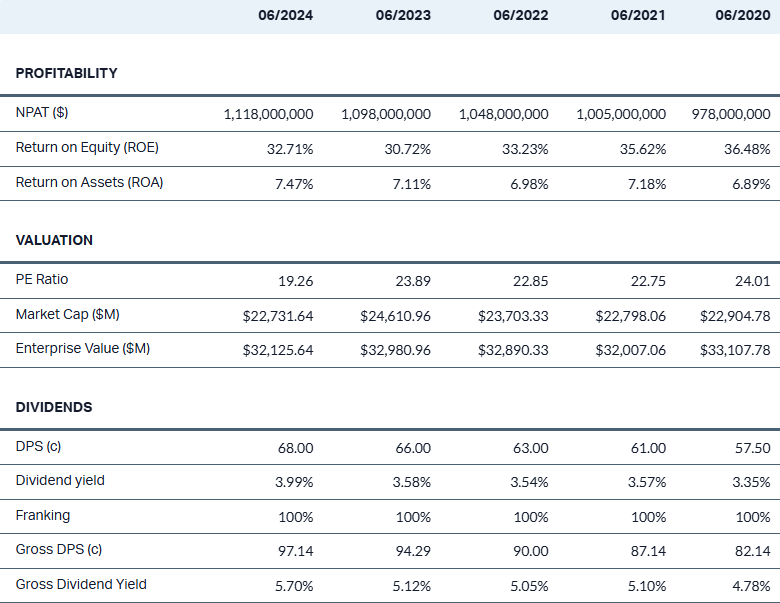Image resolution: width=780 pixels, height=603 pixels.
Task: Click the 06/2020 column header
Action: point(742,16)
